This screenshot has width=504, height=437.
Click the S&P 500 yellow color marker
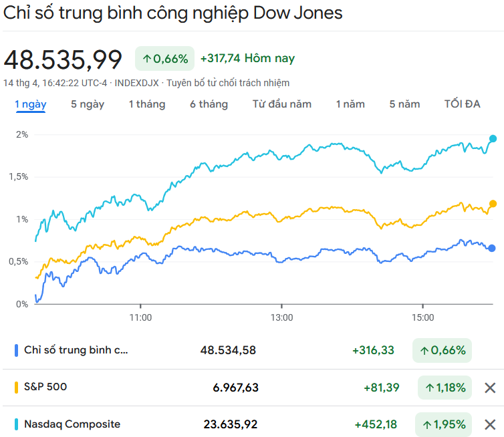16,387
